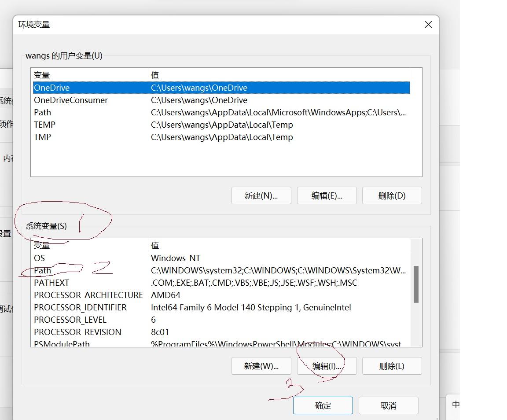507x420 pixels.
Task: Open the circled 编辑(I) system variable editor
Action: [x=327, y=366]
